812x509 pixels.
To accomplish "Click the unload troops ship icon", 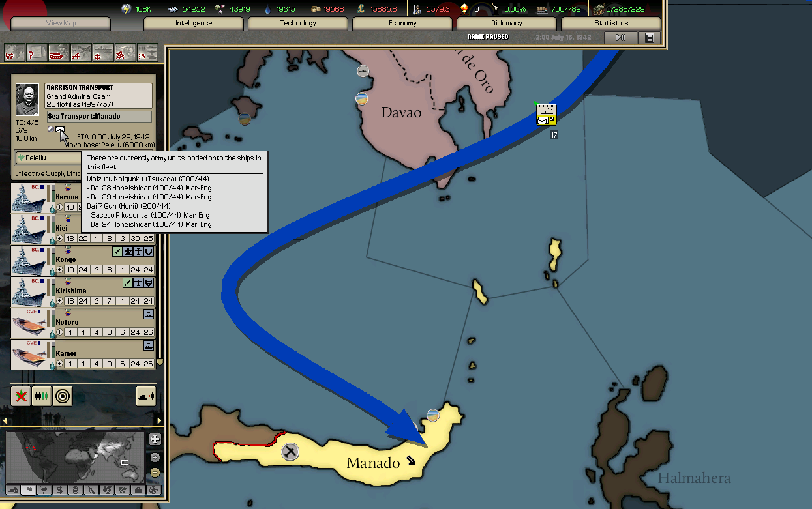I will [x=145, y=396].
